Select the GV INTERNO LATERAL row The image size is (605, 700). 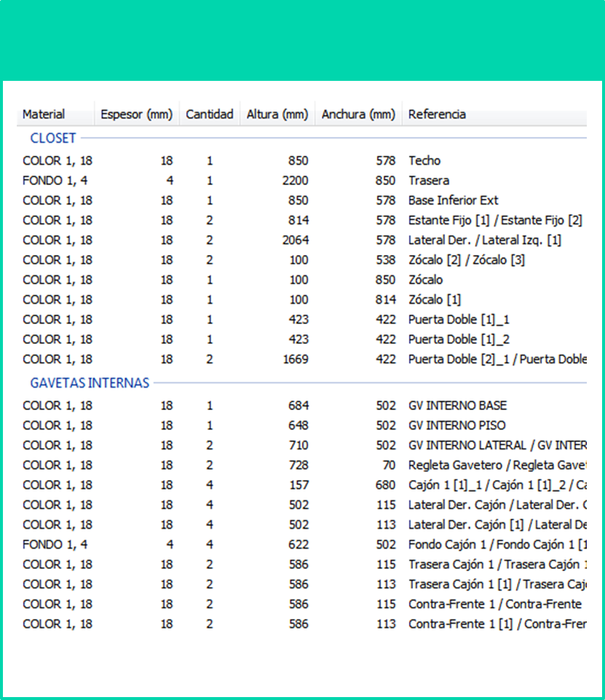coord(301,445)
